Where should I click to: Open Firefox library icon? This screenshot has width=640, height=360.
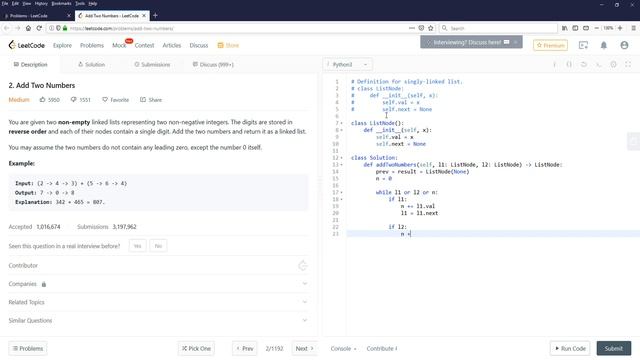coord(564,28)
